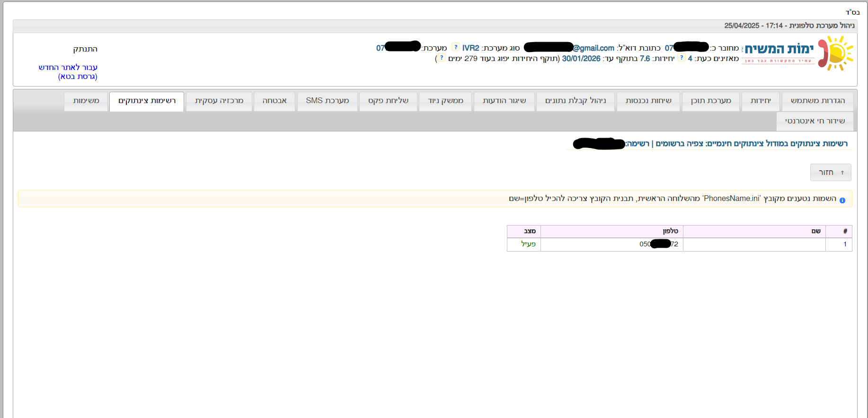
Task: Select the מערכת SMS tab
Action: coord(327,101)
